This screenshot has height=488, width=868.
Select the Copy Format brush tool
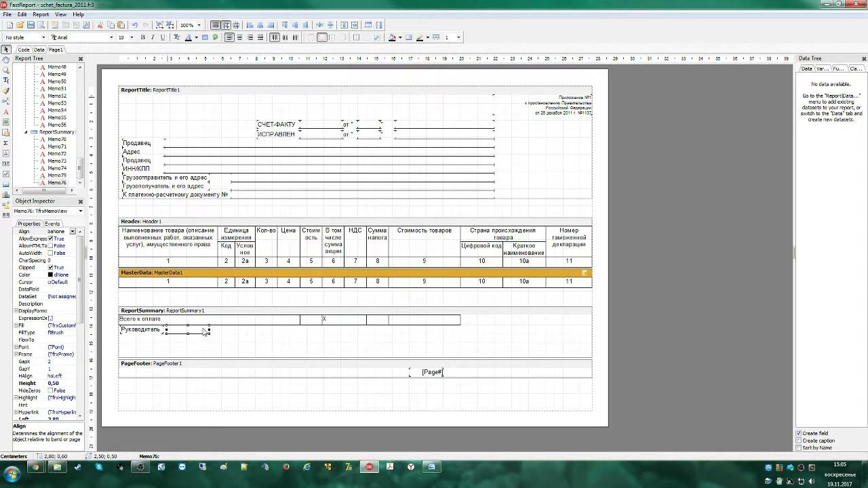pos(6,90)
